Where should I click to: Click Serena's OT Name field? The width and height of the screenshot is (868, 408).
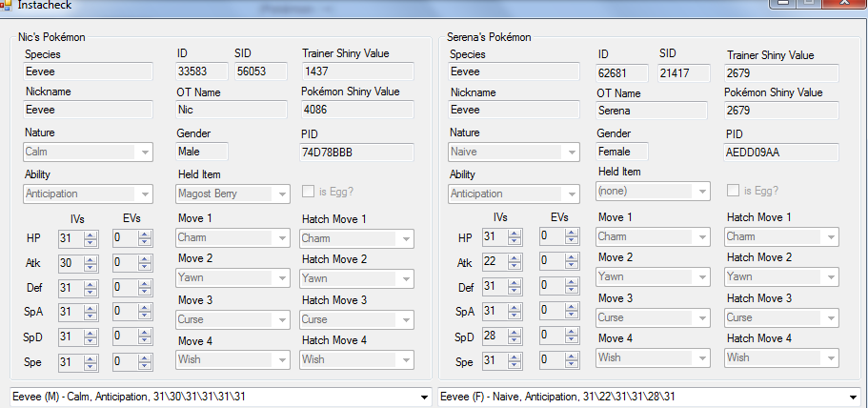click(652, 111)
